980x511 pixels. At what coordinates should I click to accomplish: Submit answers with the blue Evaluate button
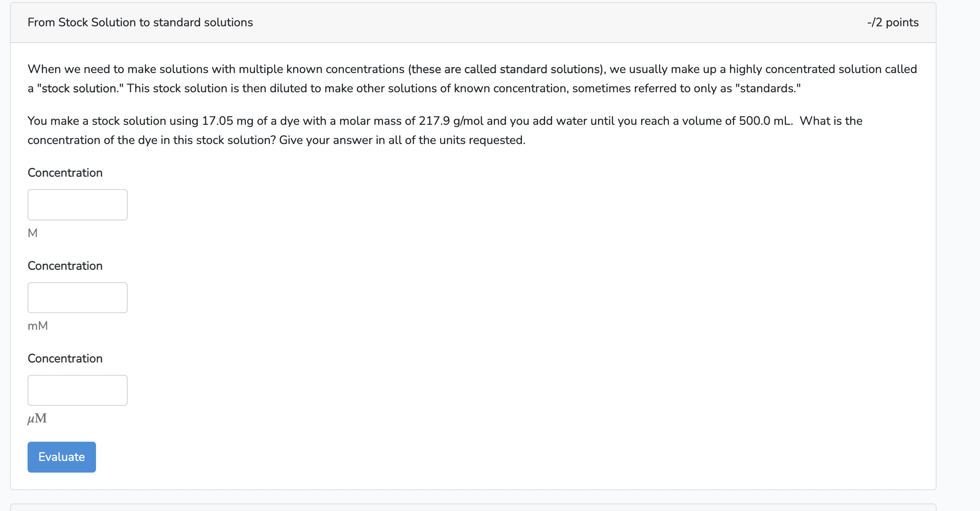pyautogui.click(x=61, y=457)
